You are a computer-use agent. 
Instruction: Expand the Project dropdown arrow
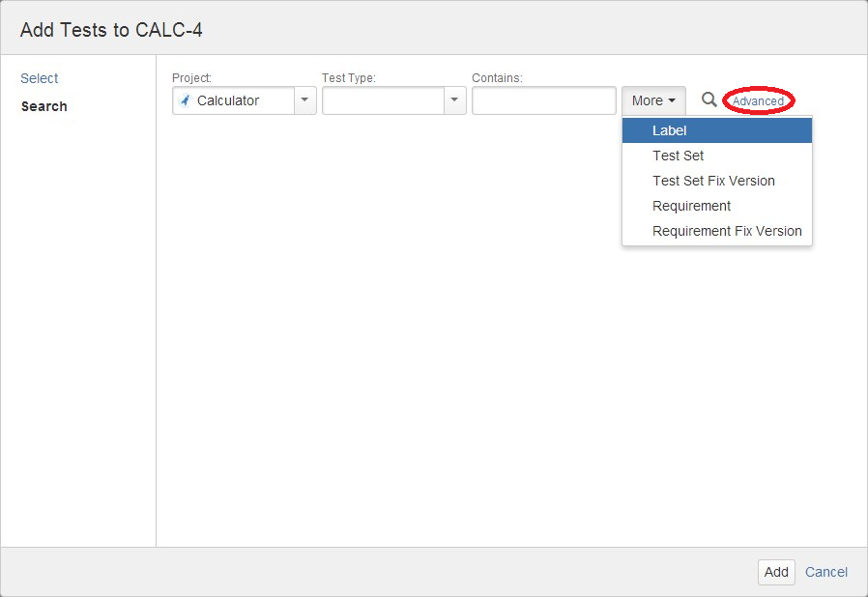pyautogui.click(x=304, y=100)
